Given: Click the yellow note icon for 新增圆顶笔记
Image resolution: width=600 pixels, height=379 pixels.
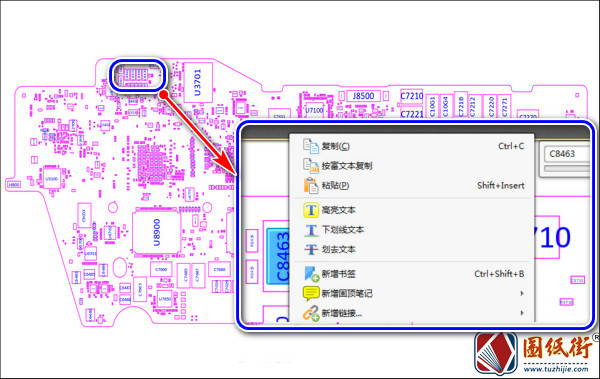Looking at the screenshot, I should click(311, 293).
